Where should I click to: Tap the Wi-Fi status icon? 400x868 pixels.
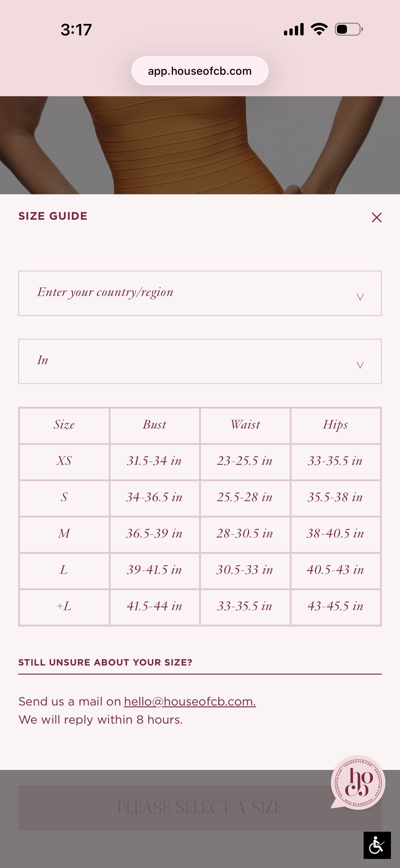point(319,29)
